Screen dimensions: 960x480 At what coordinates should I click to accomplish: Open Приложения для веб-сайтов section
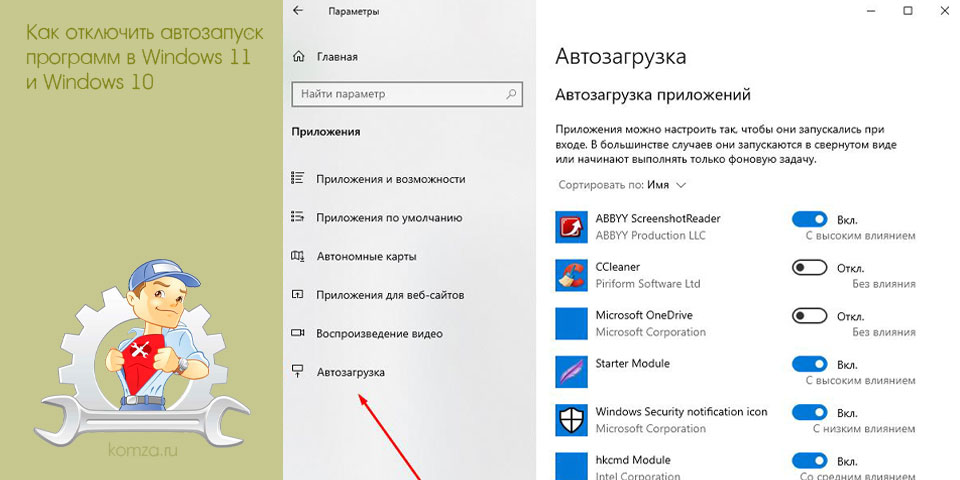tap(390, 294)
